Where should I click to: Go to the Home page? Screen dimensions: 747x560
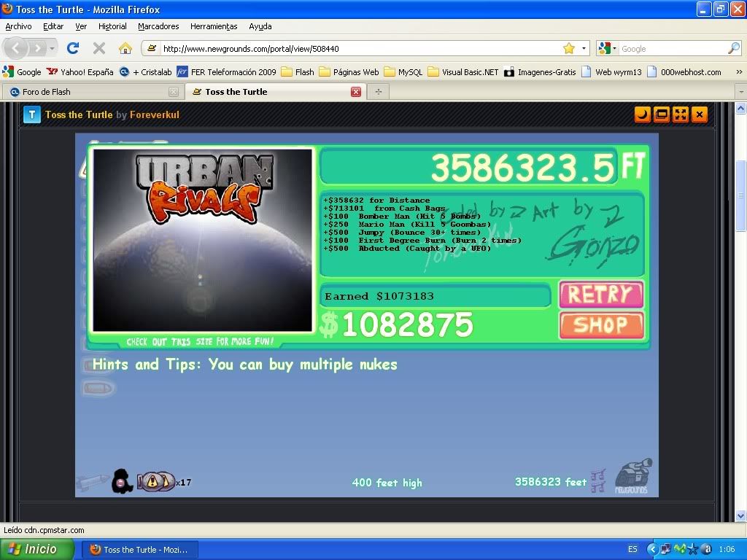[x=125, y=48]
